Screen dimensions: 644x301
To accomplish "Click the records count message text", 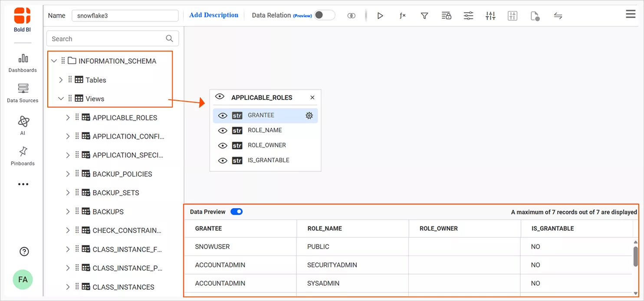I will click(x=574, y=212).
